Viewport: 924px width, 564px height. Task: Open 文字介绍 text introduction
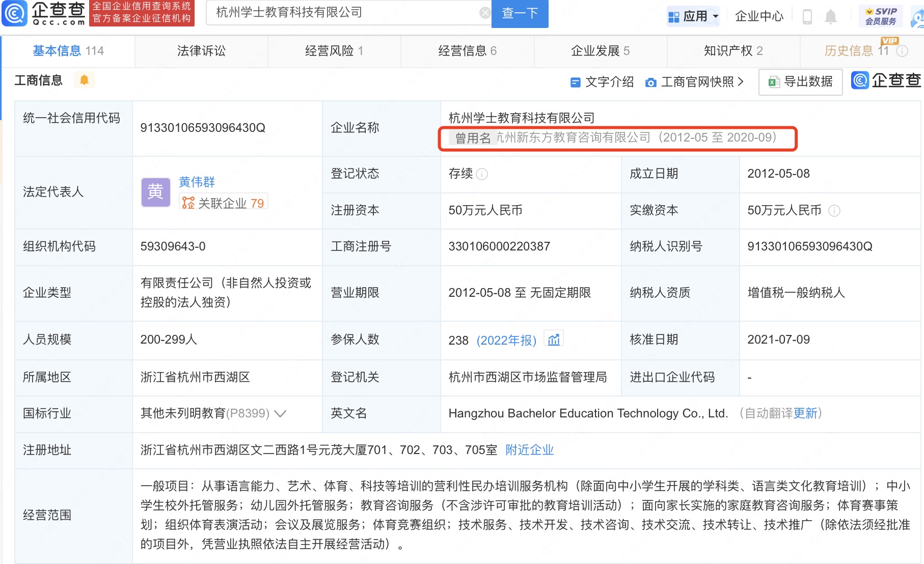click(x=603, y=82)
